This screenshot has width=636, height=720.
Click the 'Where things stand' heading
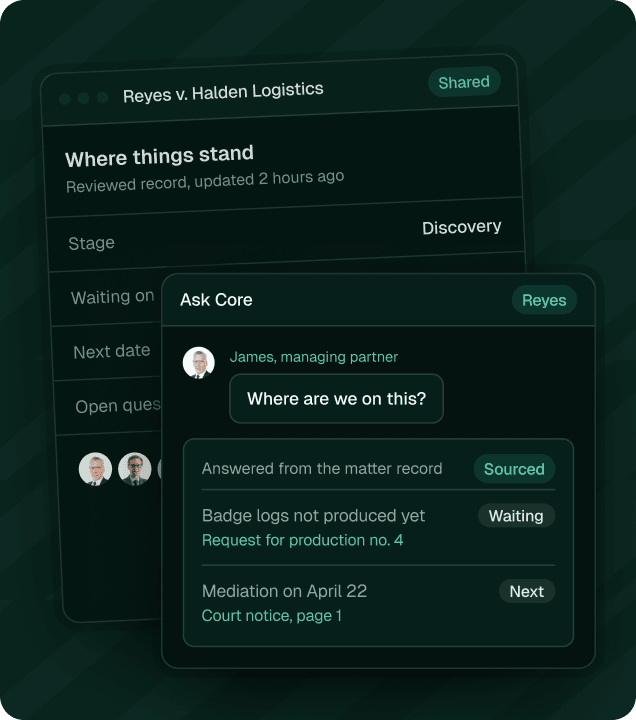159,156
